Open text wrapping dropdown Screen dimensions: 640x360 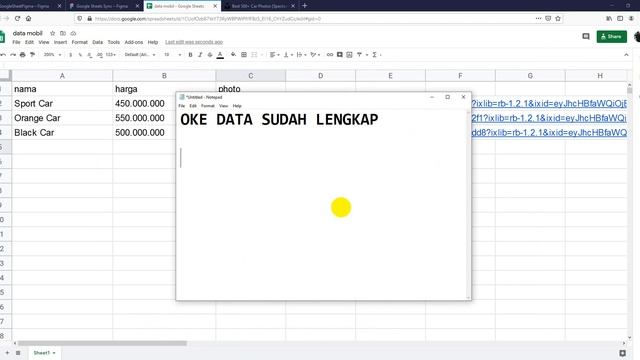(301, 55)
